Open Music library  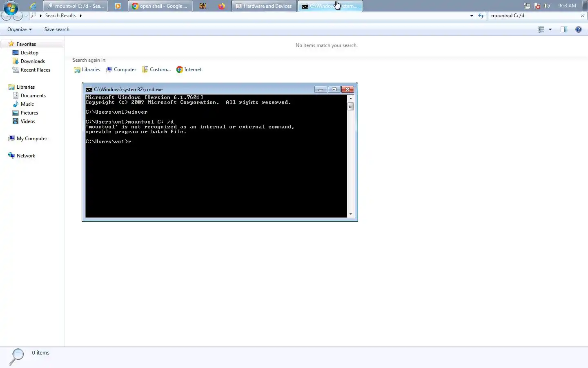coord(27,104)
